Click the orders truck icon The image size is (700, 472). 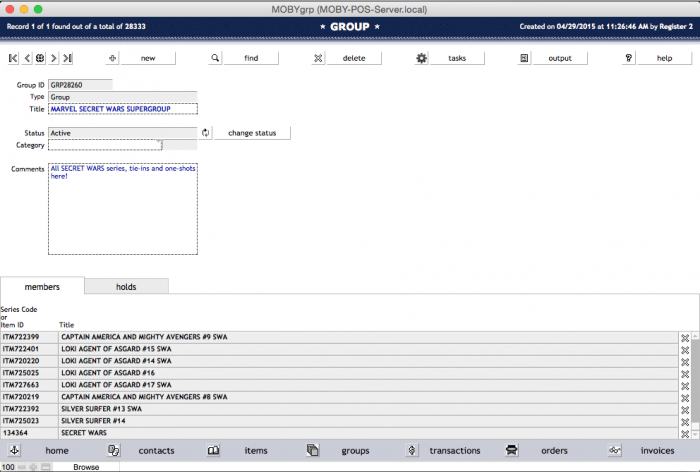[x=512, y=450]
